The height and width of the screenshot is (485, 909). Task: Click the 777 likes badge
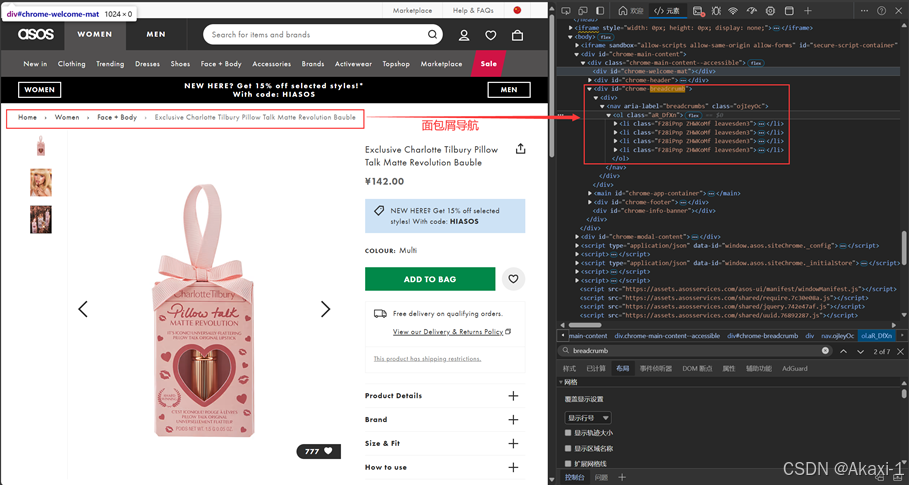tap(319, 451)
